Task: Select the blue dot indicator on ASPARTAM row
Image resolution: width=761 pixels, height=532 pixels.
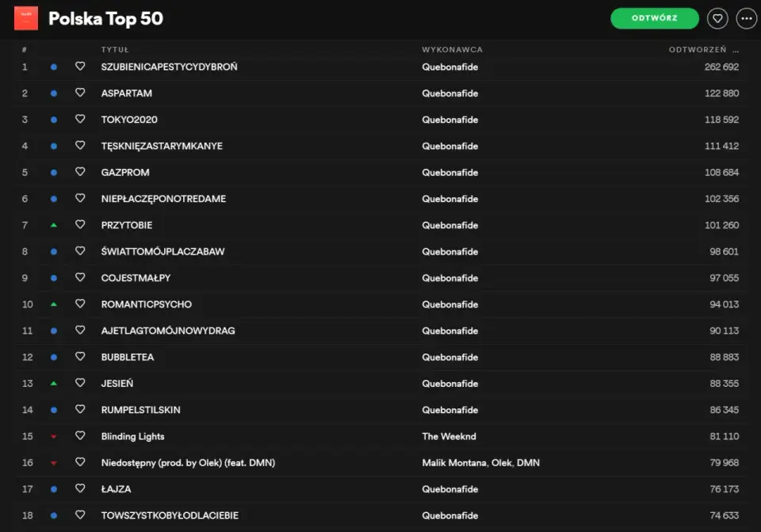Action: [54, 94]
